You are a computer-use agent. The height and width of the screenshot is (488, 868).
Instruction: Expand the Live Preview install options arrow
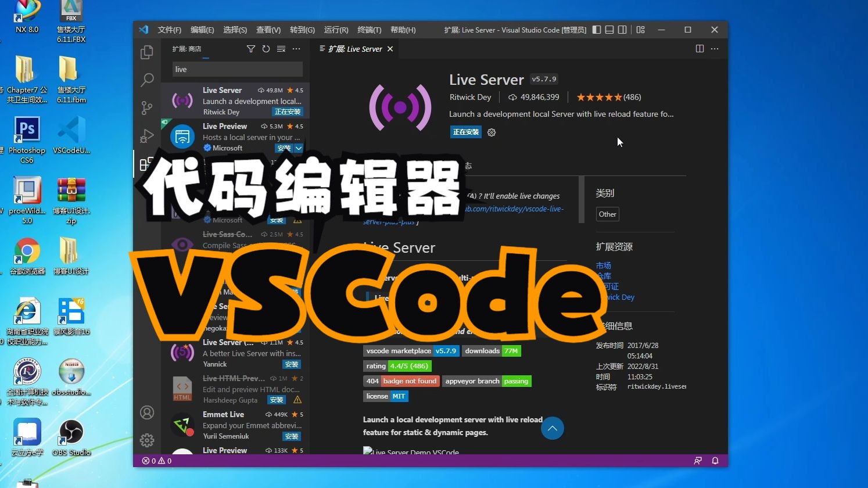[299, 148]
